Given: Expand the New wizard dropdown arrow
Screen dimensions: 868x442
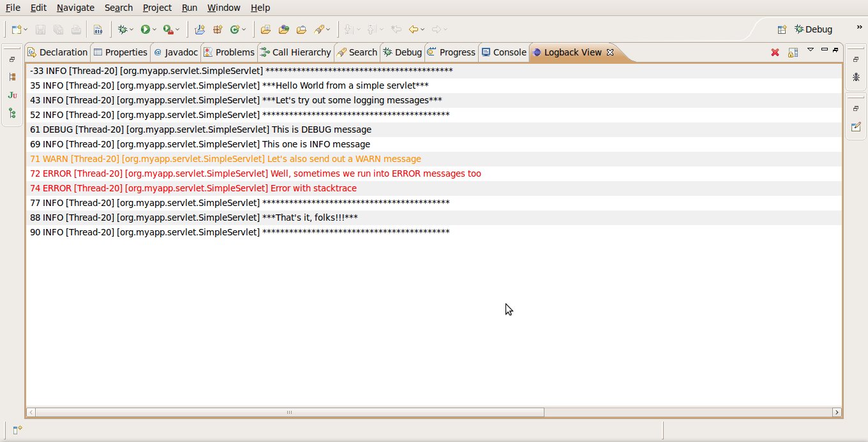Looking at the screenshot, I should (26, 29).
